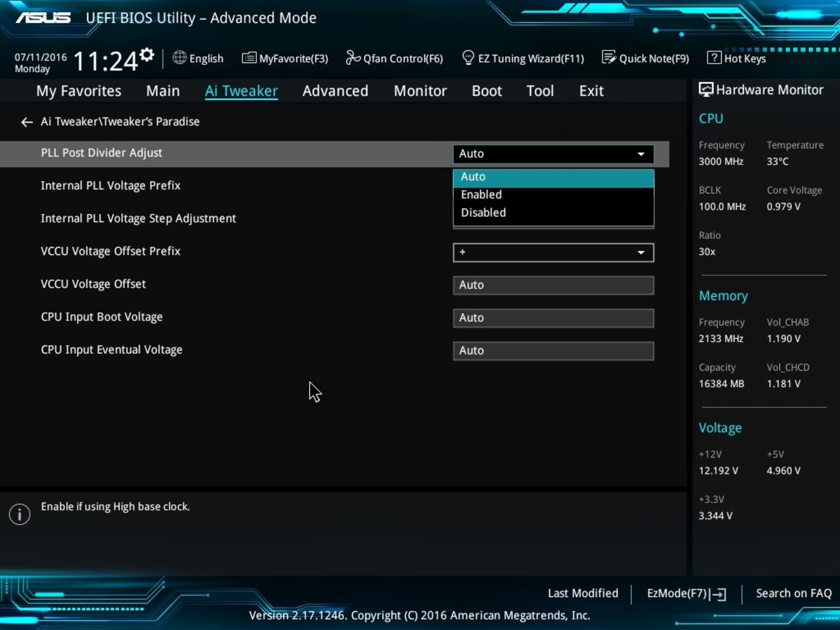Image resolution: width=840 pixels, height=630 pixels.
Task: Start EZ Tuning Wizard(F11)
Action: [531, 59]
